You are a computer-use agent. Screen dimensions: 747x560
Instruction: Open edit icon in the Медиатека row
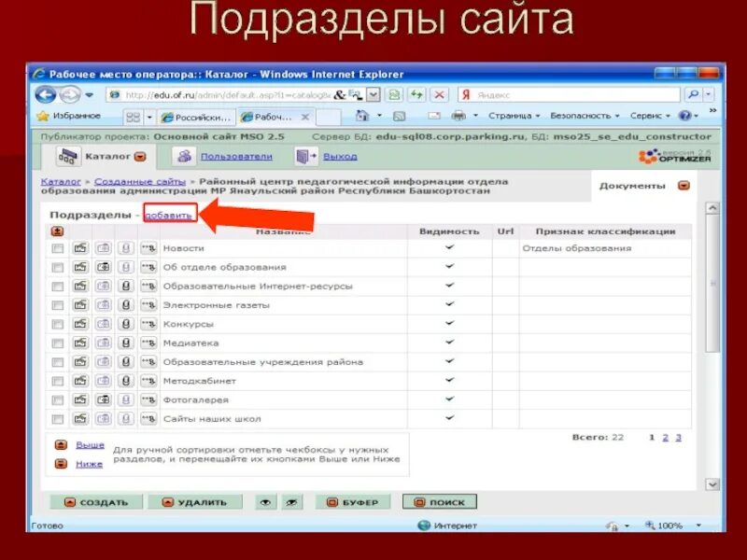coord(80,343)
